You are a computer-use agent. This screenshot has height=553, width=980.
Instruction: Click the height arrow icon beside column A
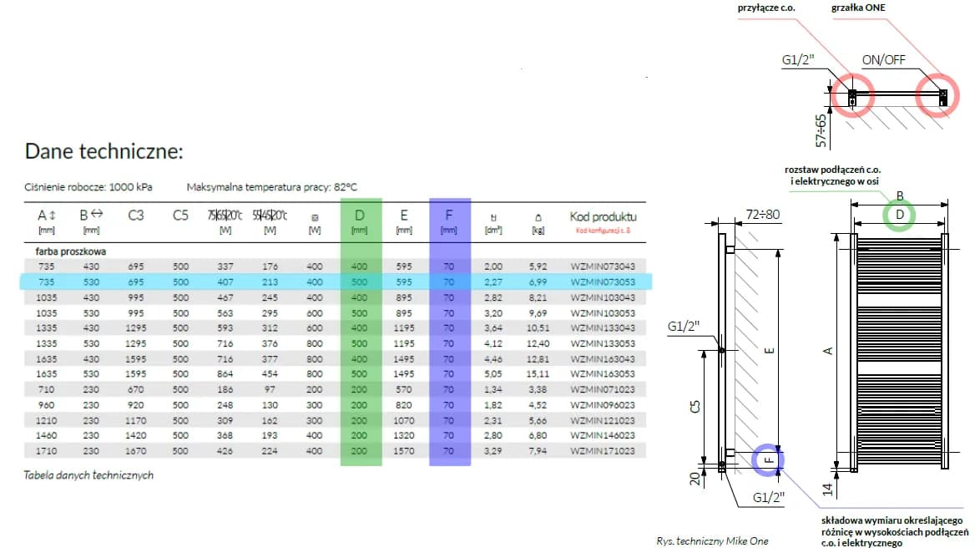pos(53,216)
